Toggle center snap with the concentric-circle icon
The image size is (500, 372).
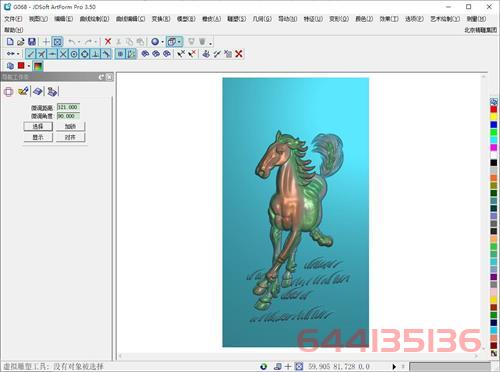pos(74,54)
